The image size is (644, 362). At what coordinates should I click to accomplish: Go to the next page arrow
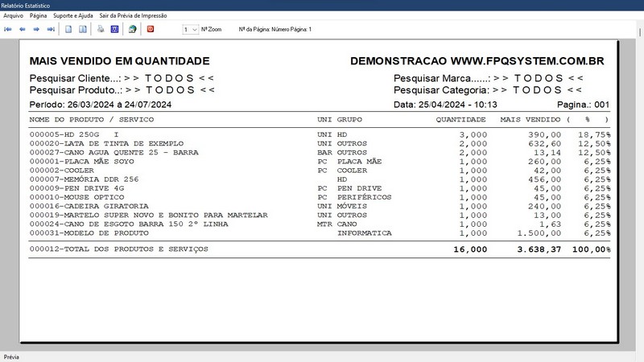(x=36, y=29)
